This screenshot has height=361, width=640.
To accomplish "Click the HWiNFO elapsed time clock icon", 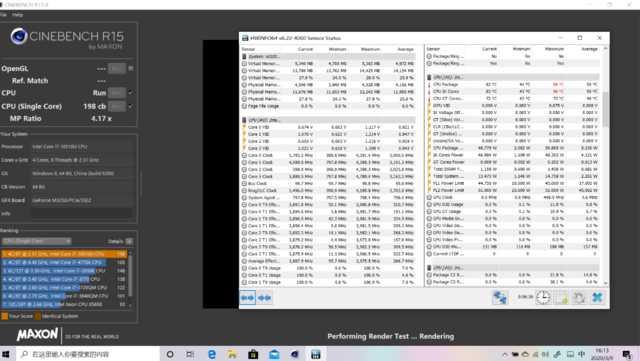I will [543, 298].
